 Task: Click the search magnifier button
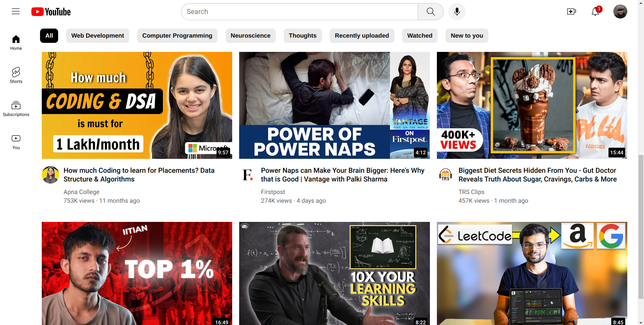point(431,12)
